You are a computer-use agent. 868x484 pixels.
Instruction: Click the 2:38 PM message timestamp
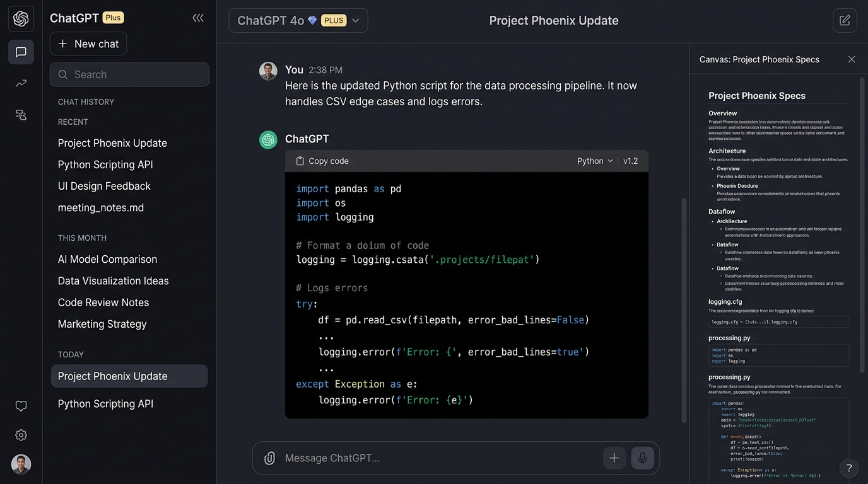click(x=325, y=70)
